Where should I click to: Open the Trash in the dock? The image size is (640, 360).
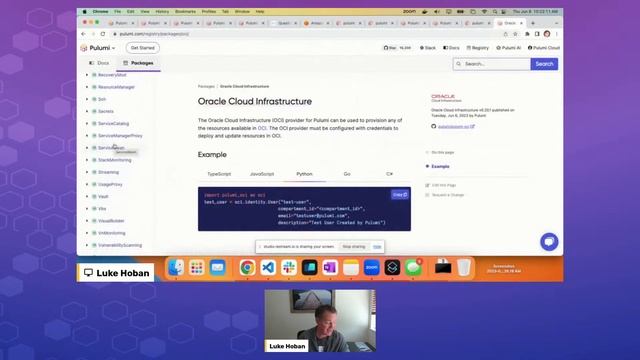[x=464, y=268]
